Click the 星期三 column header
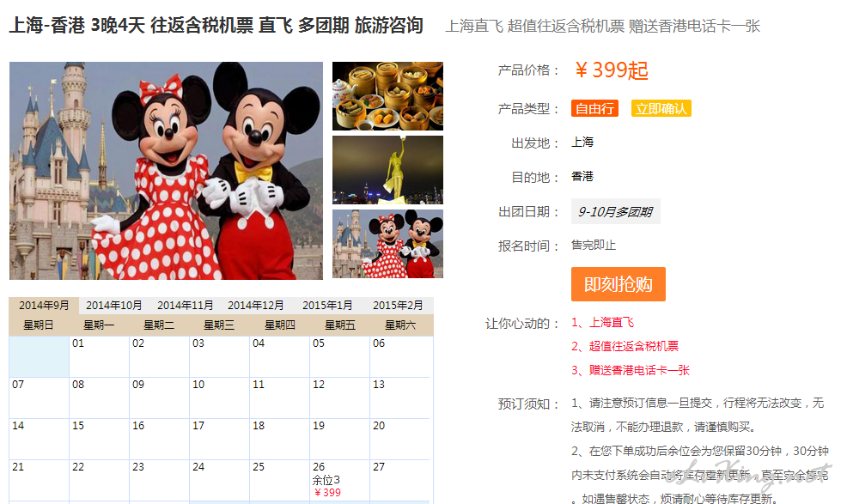The height and width of the screenshot is (504, 841). tap(219, 325)
